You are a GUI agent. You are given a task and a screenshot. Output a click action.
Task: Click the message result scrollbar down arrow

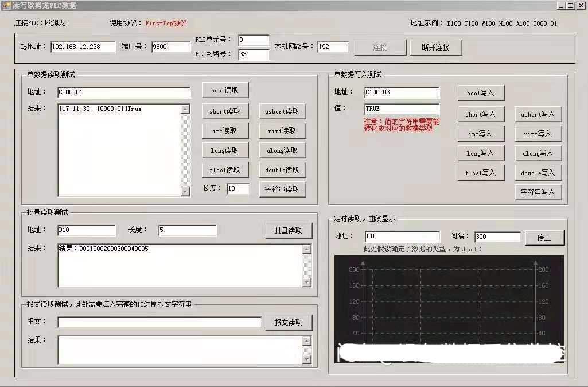(x=307, y=359)
